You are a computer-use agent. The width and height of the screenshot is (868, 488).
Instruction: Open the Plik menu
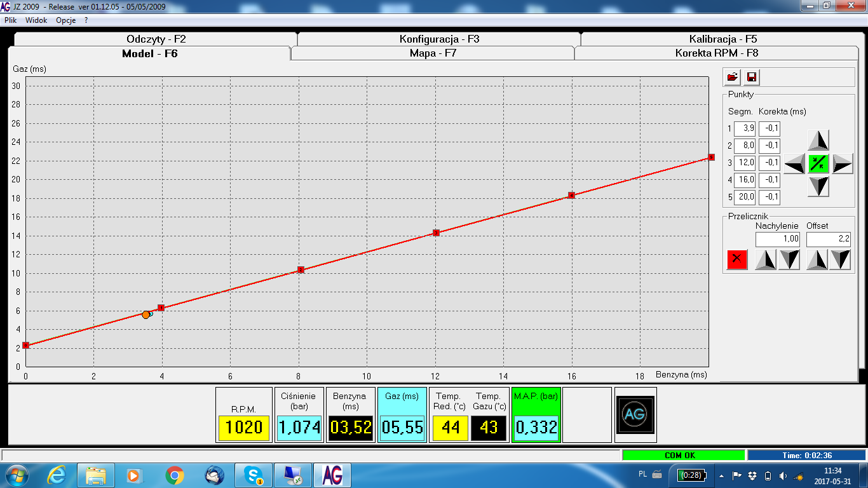pyautogui.click(x=10, y=20)
